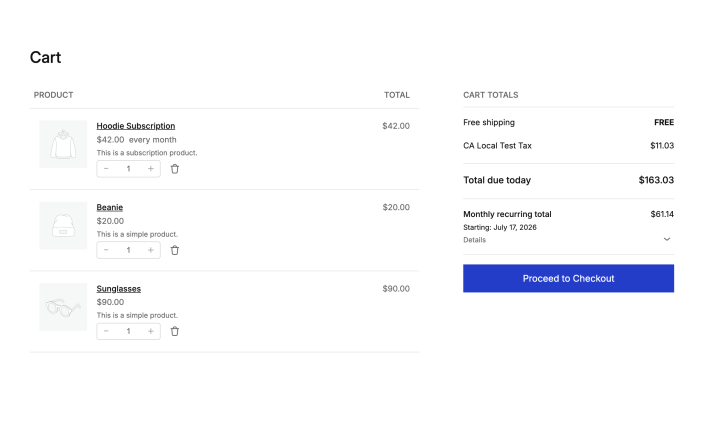Click the hoodie product thumbnail
The image size is (704, 440).
[63, 144]
